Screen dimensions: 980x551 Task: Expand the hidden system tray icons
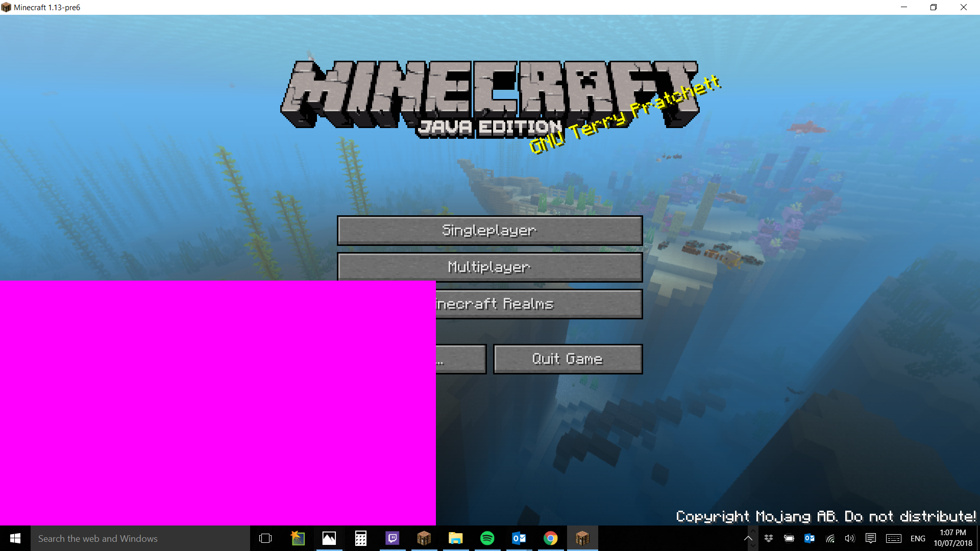748,538
